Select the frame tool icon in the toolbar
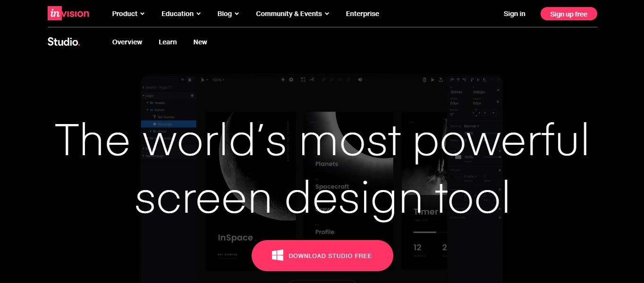 [303, 80]
